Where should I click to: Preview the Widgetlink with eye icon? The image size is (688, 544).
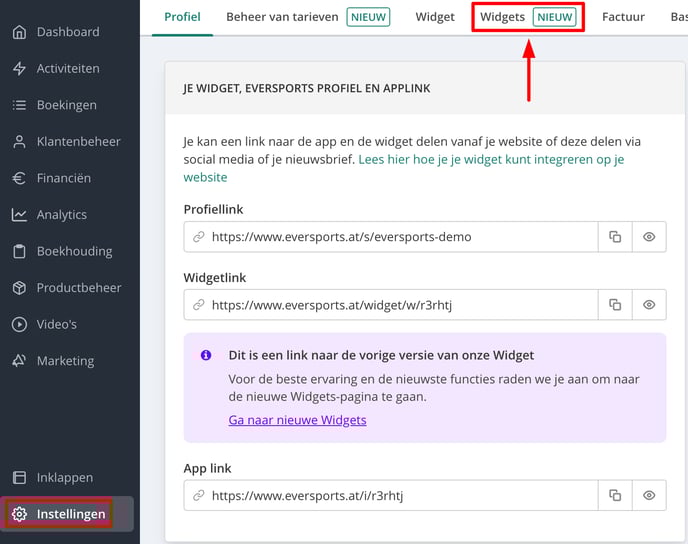point(649,304)
